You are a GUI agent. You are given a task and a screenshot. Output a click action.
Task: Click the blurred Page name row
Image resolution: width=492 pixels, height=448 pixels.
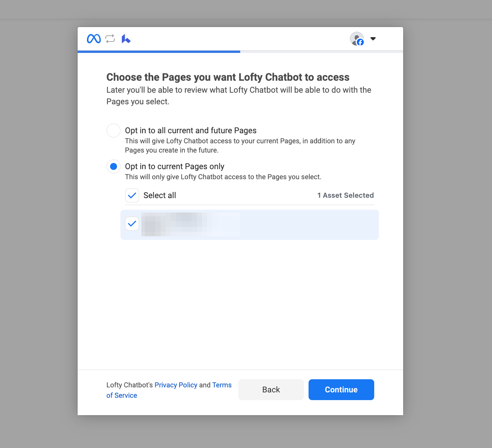coord(249,225)
